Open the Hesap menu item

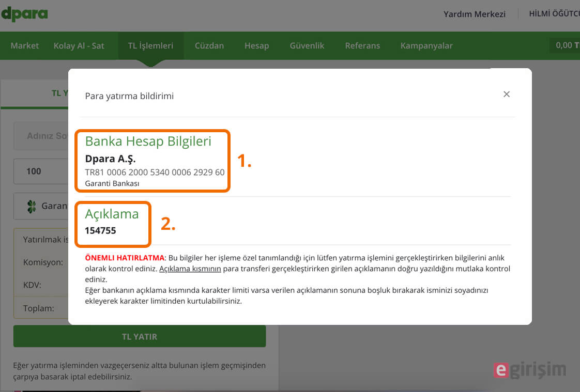[256, 46]
